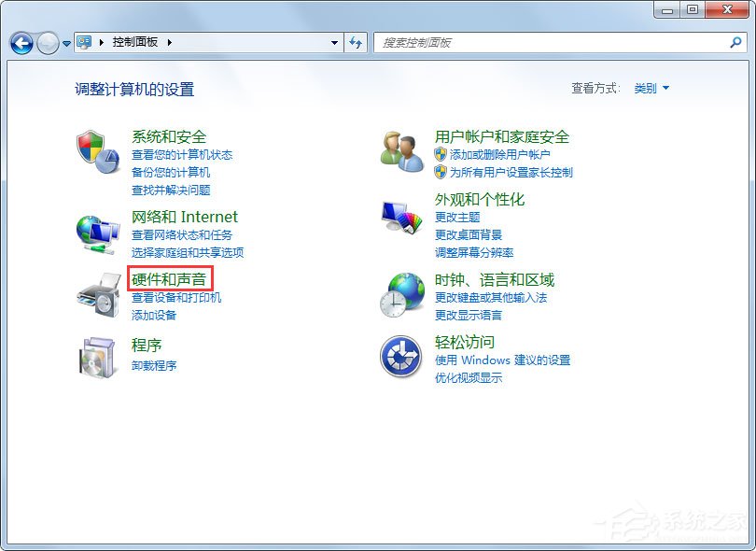This screenshot has width=756, height=551.
Task: Open 轻松访问 accessibility icon
Action: pyautogui.click(x=401, y=359)
